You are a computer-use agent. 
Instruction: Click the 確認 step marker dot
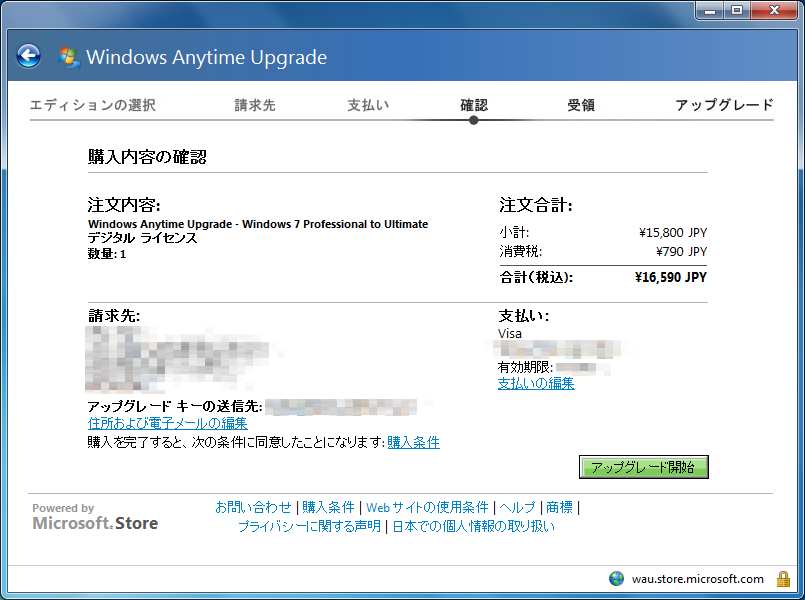(x=473, y=120)
